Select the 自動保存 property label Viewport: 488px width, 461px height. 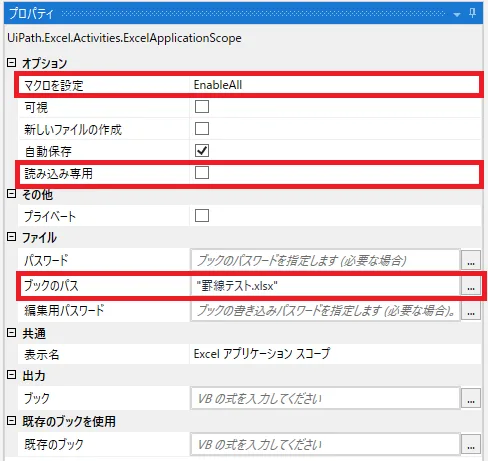[x=48, y=151]
